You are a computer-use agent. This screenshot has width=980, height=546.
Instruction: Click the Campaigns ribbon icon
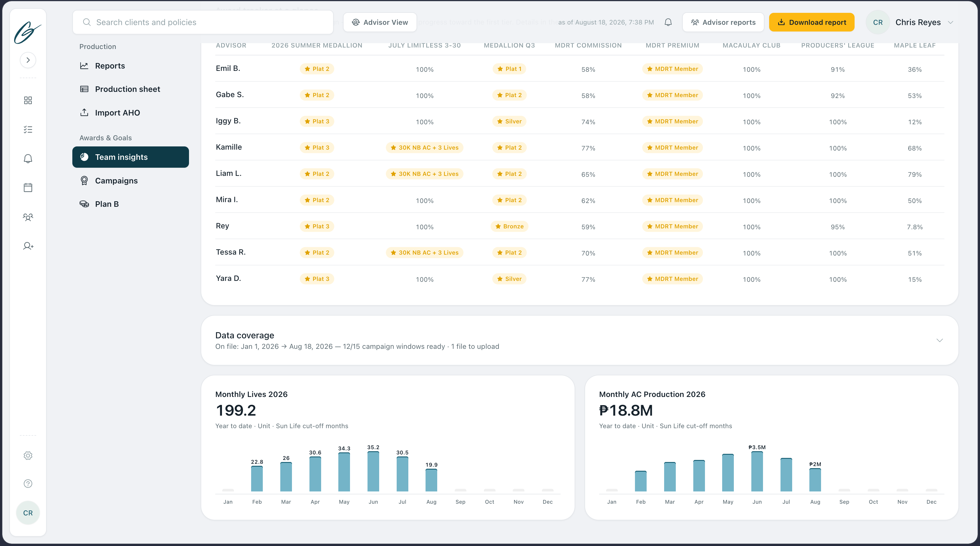[84, 181]
